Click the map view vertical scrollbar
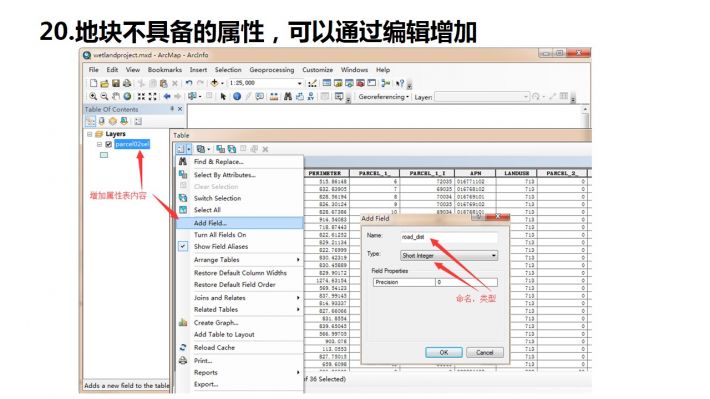The image size is (710, 399). click(585, 117)
